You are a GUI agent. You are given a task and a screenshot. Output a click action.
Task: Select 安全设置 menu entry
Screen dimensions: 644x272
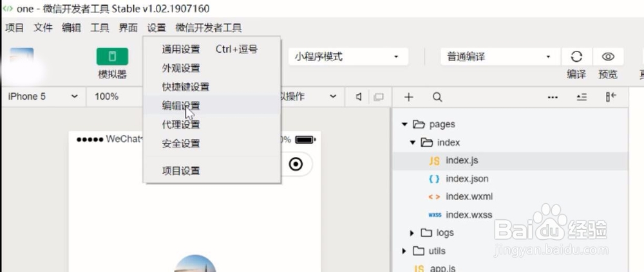coord(212,143)
